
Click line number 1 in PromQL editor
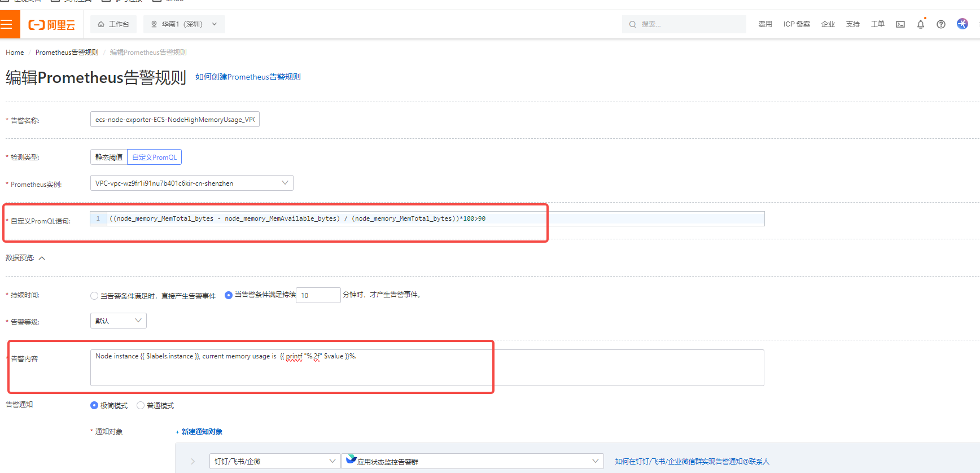98,218
